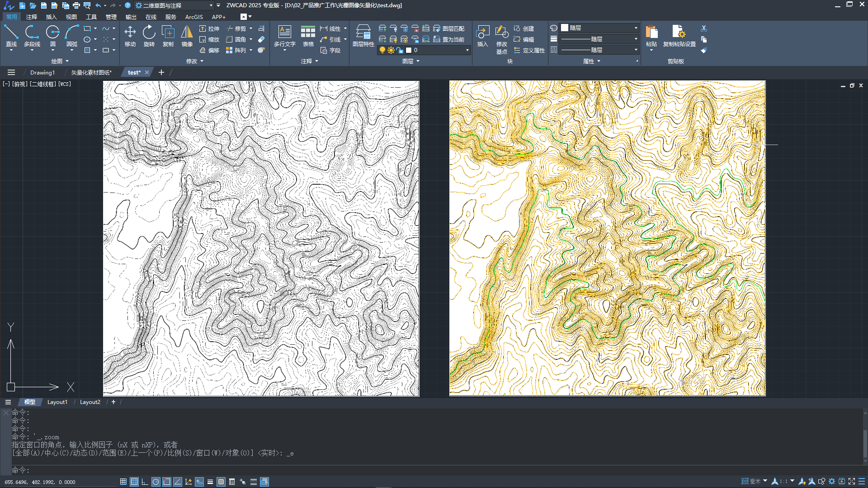Expand the 修改 (Modify) panel
This screenshot has height=488, width=868.
pos(195,61)
